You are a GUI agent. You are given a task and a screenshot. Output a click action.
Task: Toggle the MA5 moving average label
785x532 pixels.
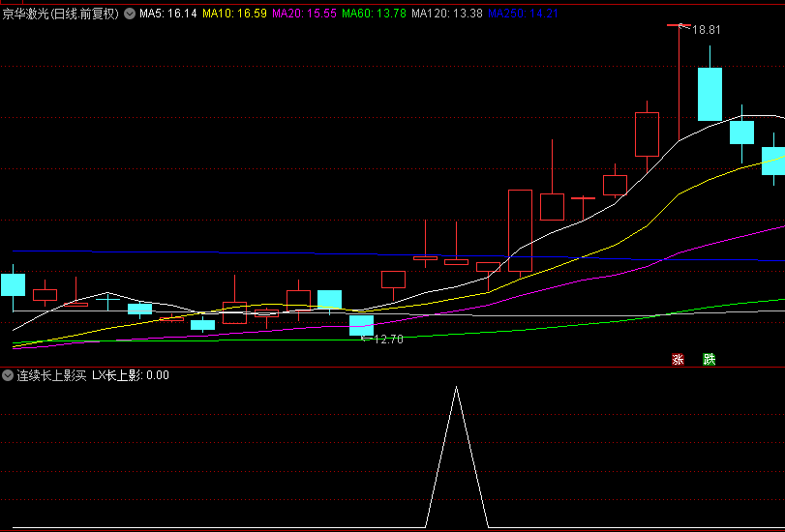pos(167,15)
